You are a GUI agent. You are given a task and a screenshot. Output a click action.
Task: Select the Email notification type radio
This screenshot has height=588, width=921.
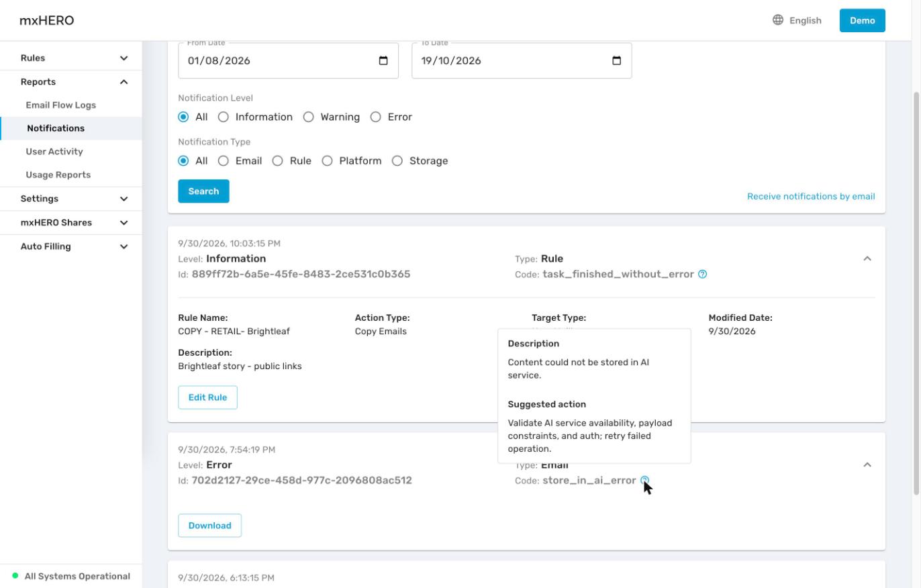[x=224, y=161]
